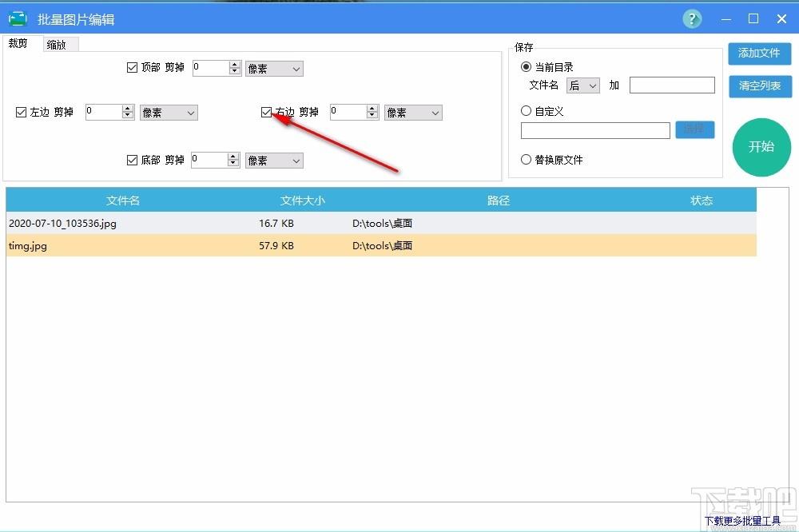Click the help question mark icon
Viewport: 799px width, 532px height.
[692, 19]
